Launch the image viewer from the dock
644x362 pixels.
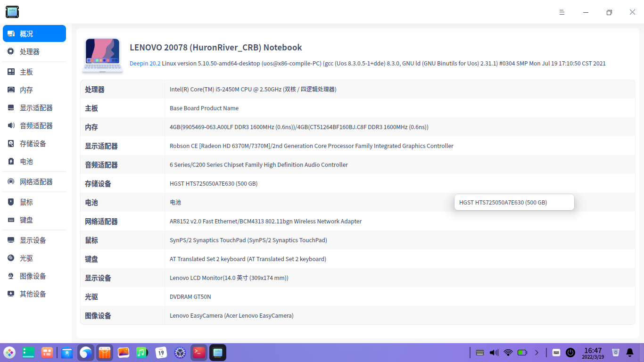[x=124, y=353]
